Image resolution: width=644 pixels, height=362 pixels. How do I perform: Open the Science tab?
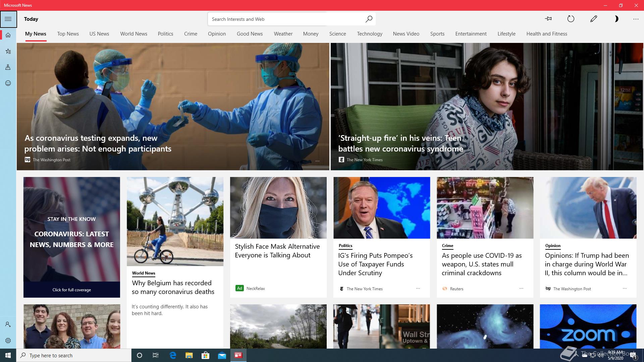pos(337,34)
